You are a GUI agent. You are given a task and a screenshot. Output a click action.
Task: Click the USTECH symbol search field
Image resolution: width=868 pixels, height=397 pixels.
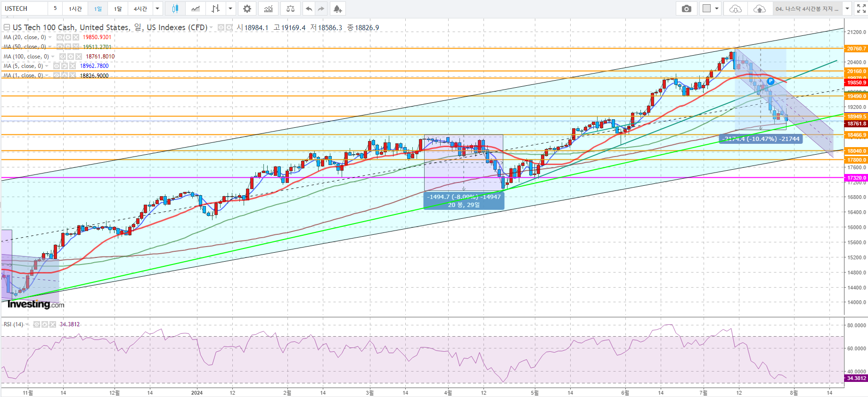click(24, 8)
